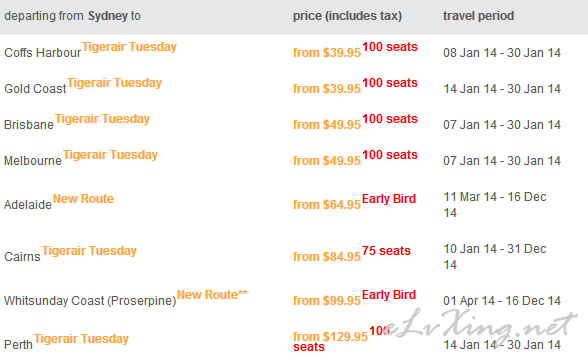The image size is (588, 360).
Task: Choose the $64.95 Early Bird fare
Action: [x=327, y=204]
